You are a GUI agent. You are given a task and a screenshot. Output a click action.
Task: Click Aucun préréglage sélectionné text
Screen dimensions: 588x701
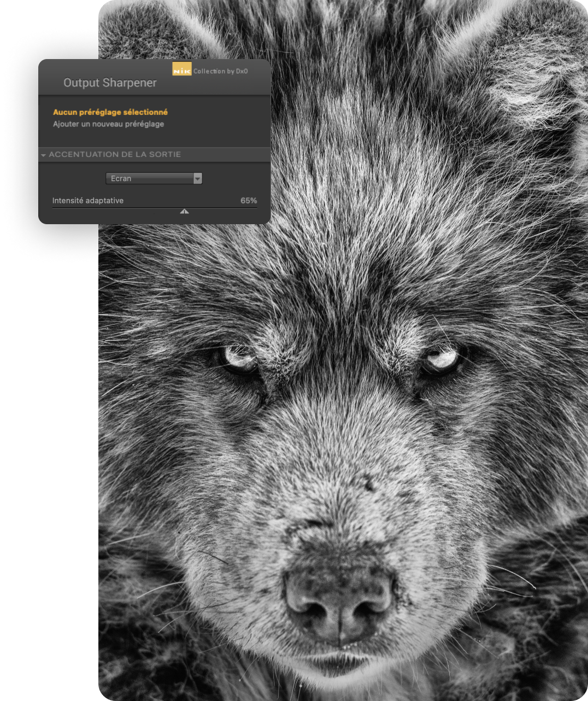[110, 112]
